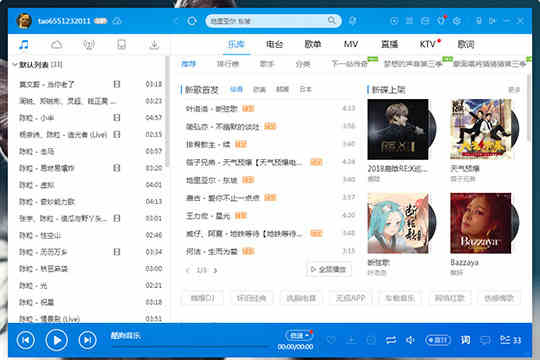Skip to the next track
Image resolution: width=540 pixels, height=360 pixels.
(x=87, y=340)
